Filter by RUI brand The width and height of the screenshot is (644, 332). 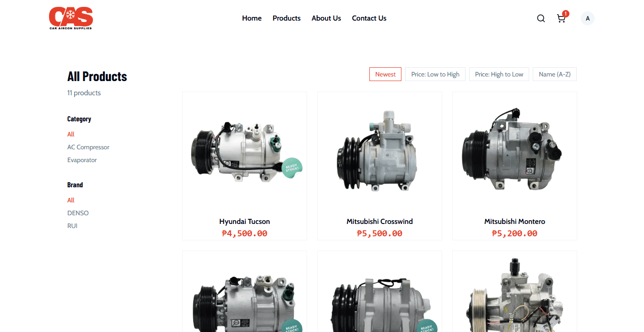(72, 226)
